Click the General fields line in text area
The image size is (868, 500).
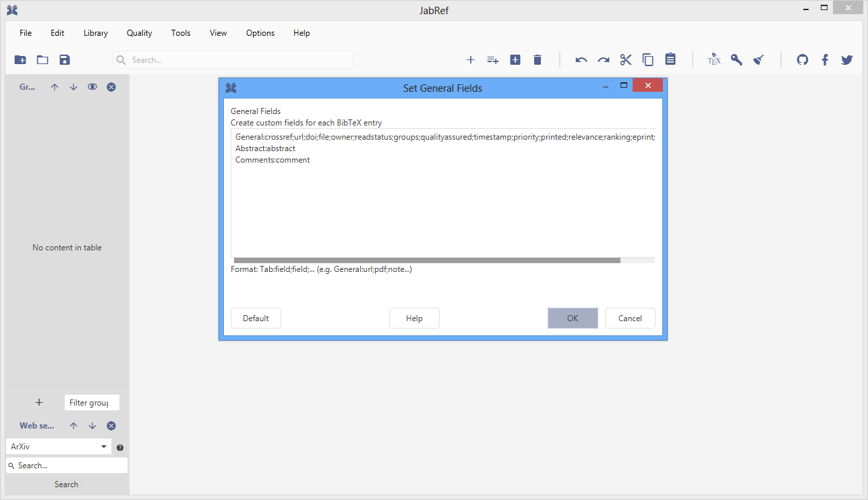445,137
